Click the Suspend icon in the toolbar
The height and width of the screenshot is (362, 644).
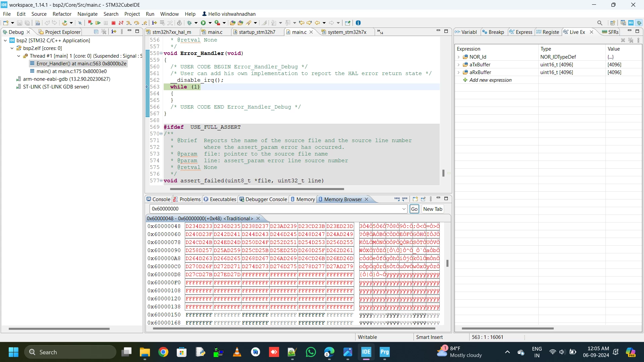click(x=106, y=23)
